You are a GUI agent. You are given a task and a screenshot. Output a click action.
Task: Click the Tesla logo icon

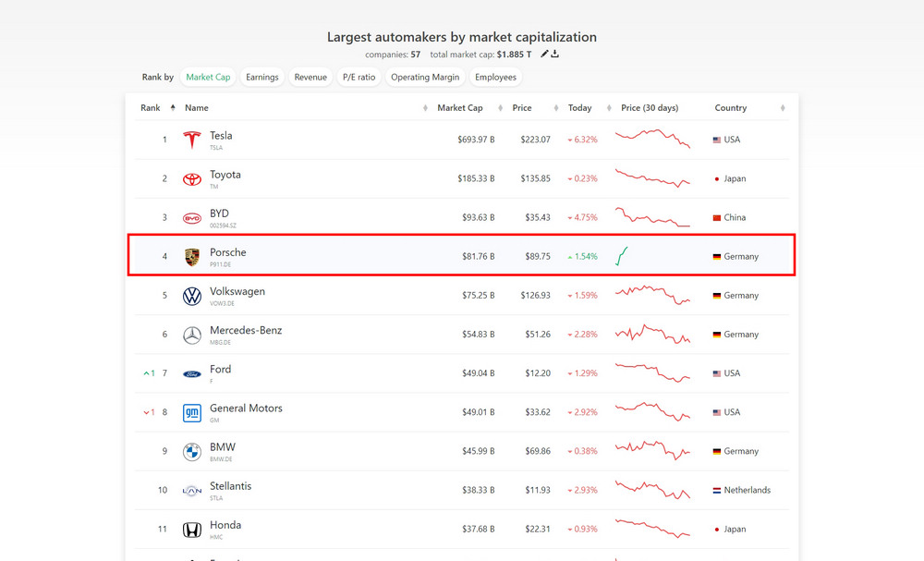191,140
